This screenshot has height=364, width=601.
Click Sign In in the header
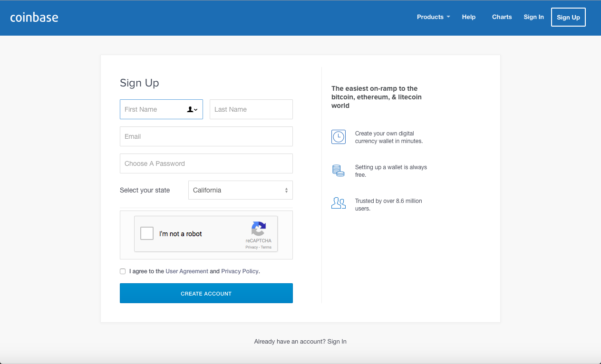pos(533,17)
